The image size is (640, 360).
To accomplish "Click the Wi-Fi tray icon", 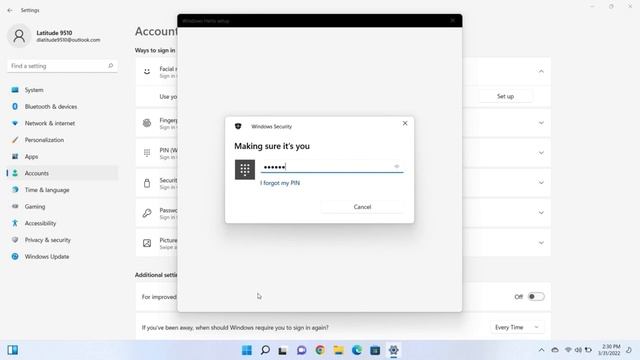I will 568,350.
